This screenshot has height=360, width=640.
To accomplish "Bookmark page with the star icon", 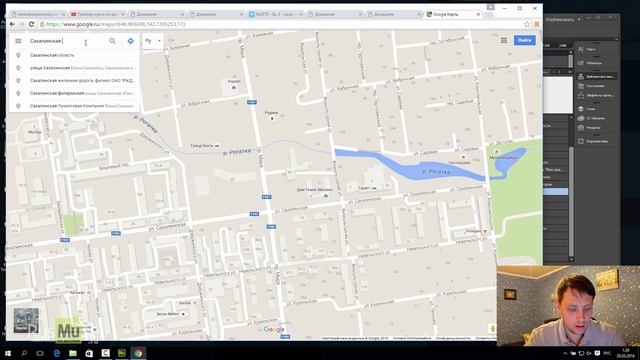I will [527, 24].
